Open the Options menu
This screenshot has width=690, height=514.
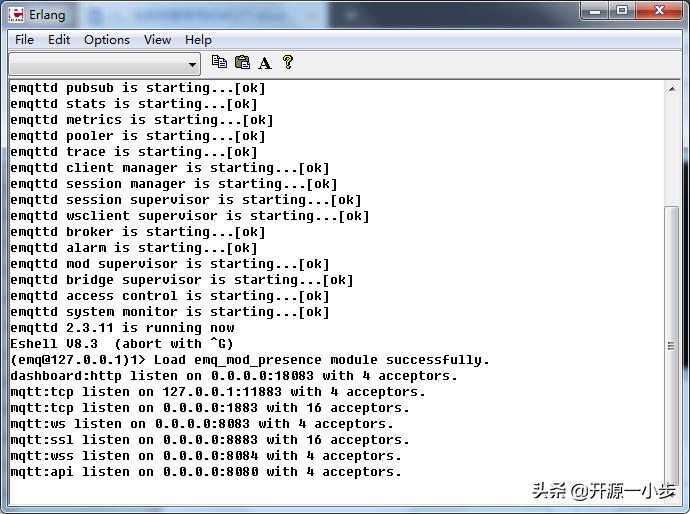point(107,40)
